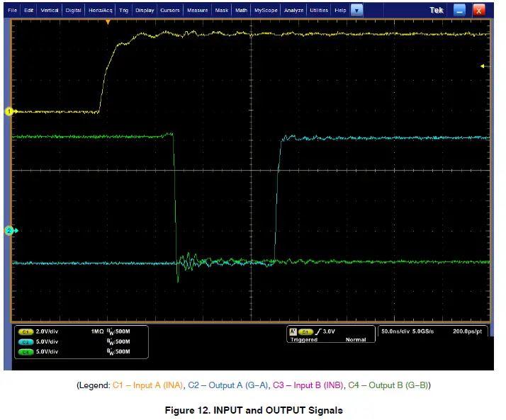Image resolution: width=506 pixels, height=420 pixels.
Task: Click the cyan C2 channel badge
Action: [x=26, y=341]
